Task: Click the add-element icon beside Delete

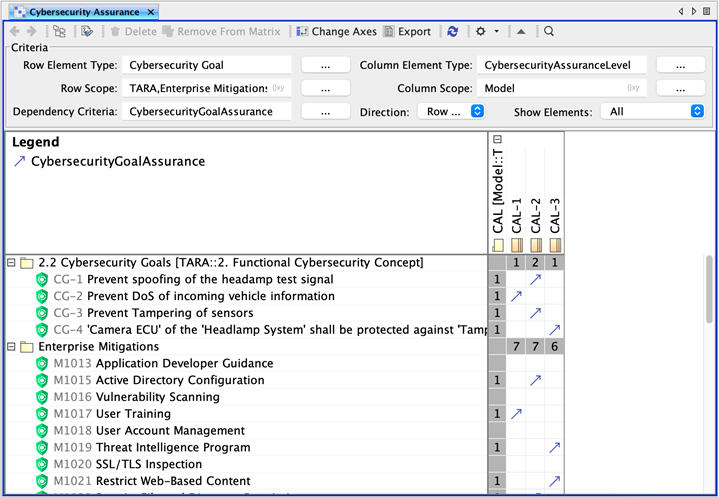Action: [x=87, y=31]
